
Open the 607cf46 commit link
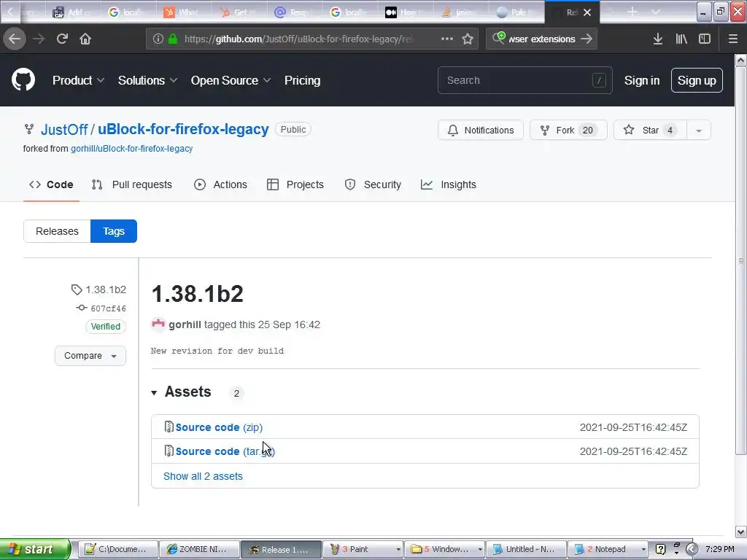pos(109,308)
